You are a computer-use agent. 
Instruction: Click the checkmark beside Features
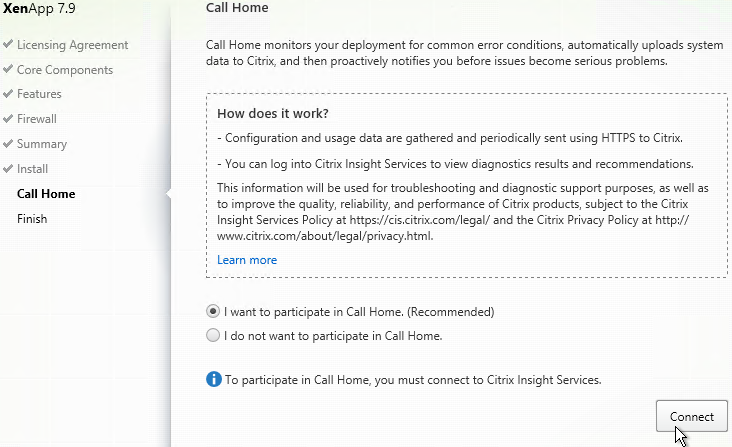pyautogui.click(x=7, y=93)
